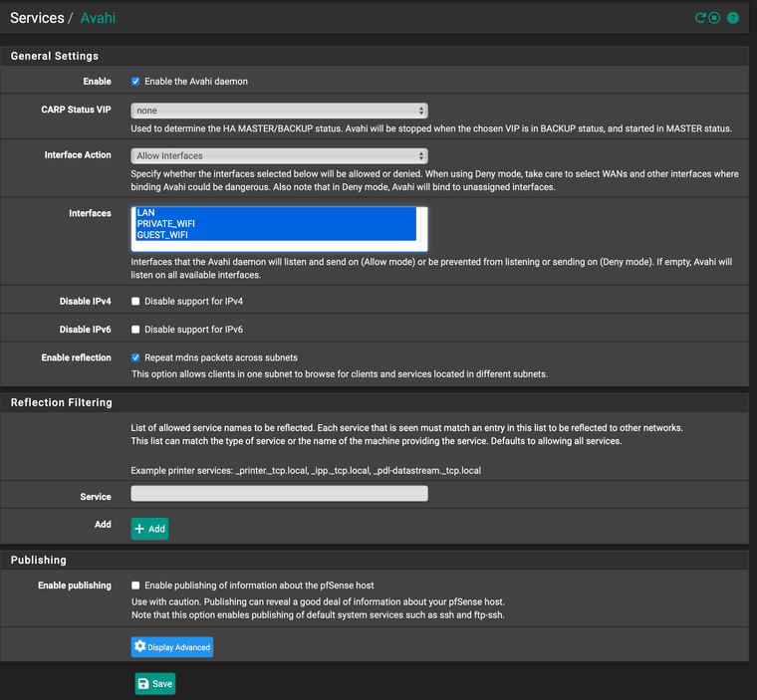The width and height of the screenshot is (757, 700).
Task: Click the stop service icon
Action: (714, 18)
